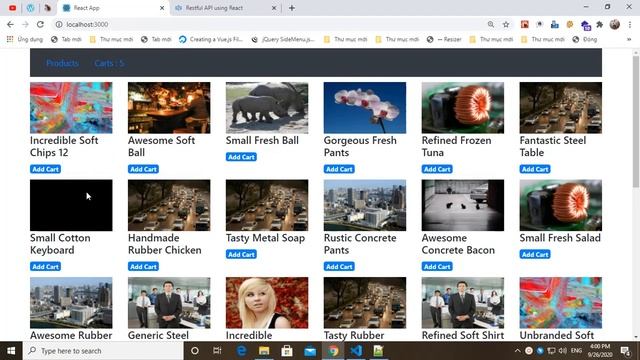Add Fantastic Steel Table to cart
This screenshot has height=360, width=640.
(535, 169)
